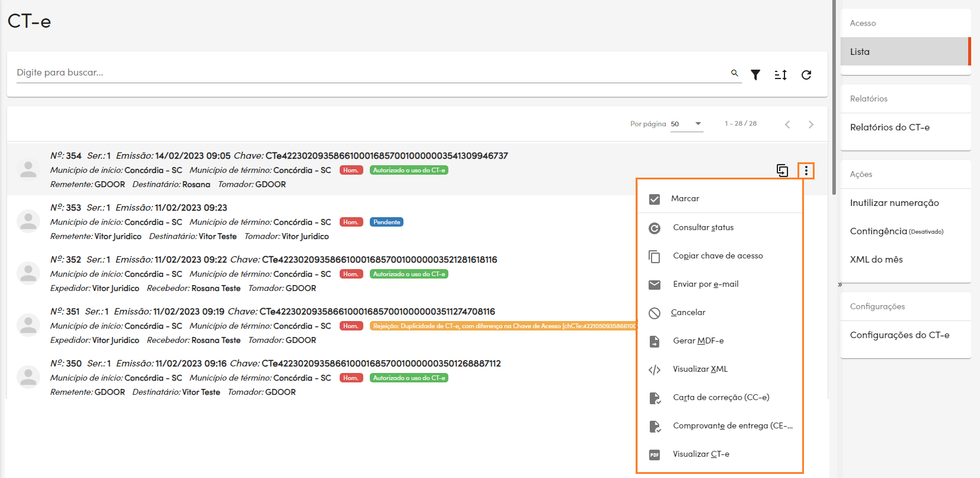Open the Por página dropdown
This screenshot has width=980, height=478.
pyautogui.click(x=687, y=124)
